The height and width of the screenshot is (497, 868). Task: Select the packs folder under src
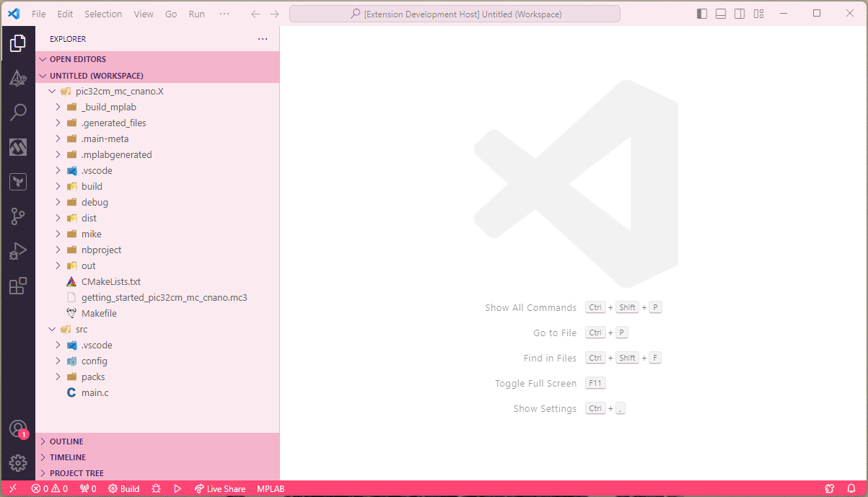tap(157, 377)
